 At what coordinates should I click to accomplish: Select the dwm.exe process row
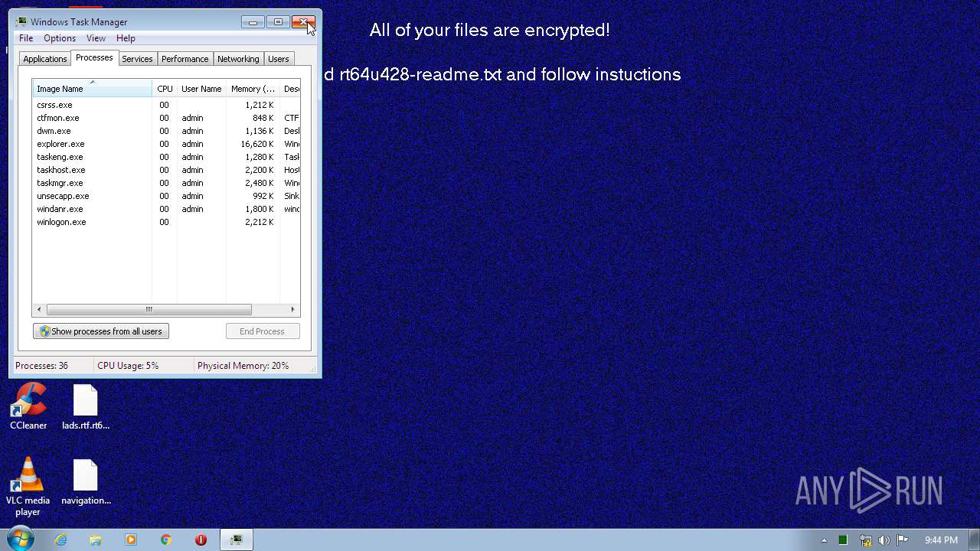click(x=166, y=131)
